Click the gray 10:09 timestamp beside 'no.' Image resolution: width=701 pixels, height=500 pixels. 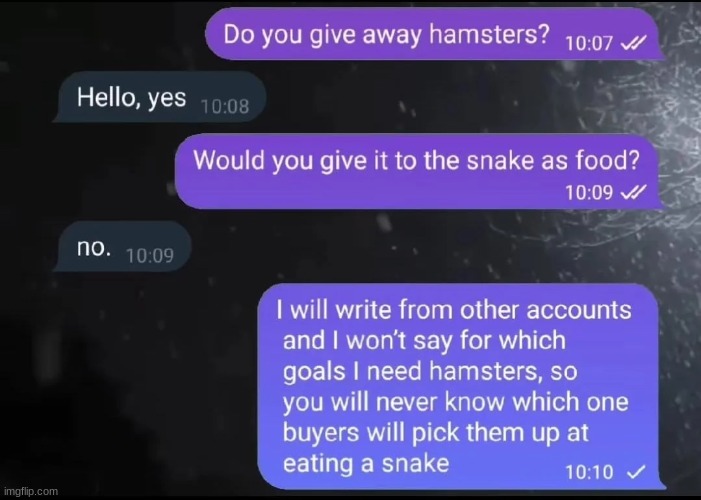tap(150, 255)
